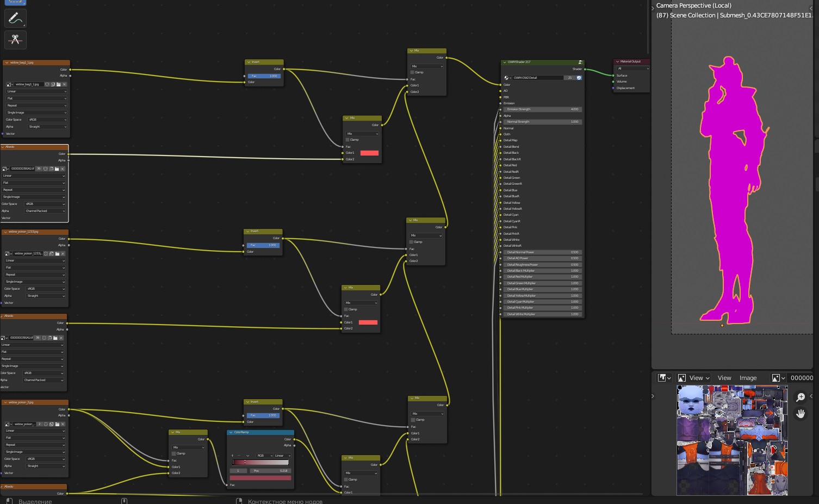Open editor type selector in image editor header
The width and height of the screenshot is (819, 504).
pos(665,378)
